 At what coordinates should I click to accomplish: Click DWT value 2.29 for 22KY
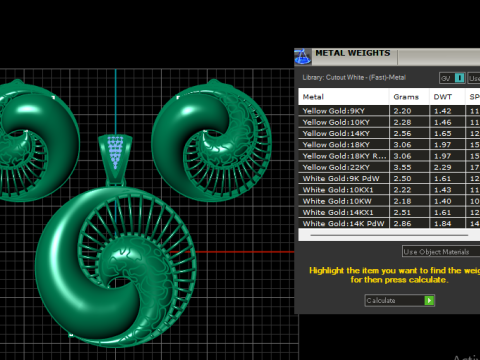[x=443, y=167]
